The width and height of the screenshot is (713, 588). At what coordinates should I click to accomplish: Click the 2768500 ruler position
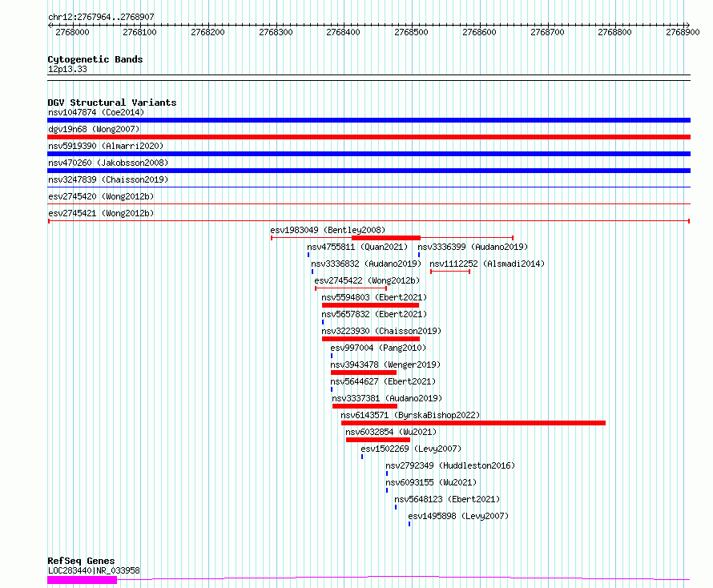[411, 32]
